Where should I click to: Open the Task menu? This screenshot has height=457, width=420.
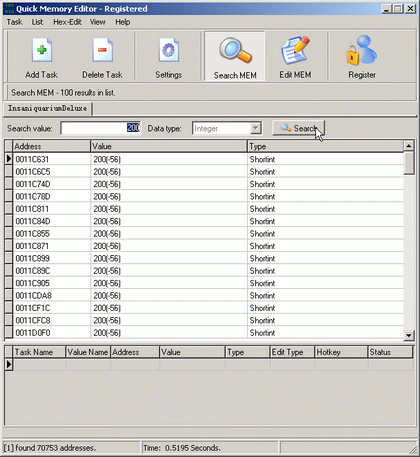pos(14,22)
